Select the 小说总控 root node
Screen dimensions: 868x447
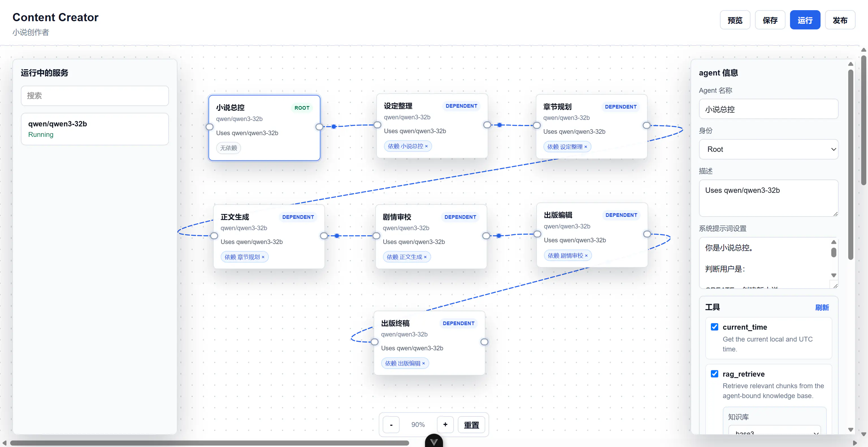[264, 128]
